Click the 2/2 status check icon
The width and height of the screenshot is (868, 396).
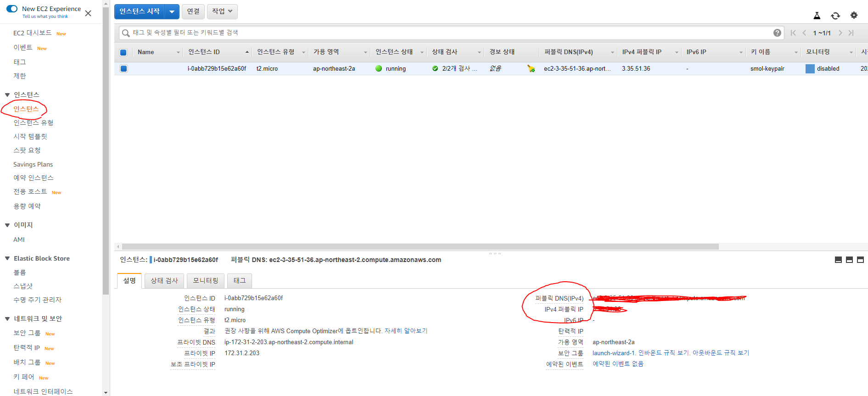435,68
